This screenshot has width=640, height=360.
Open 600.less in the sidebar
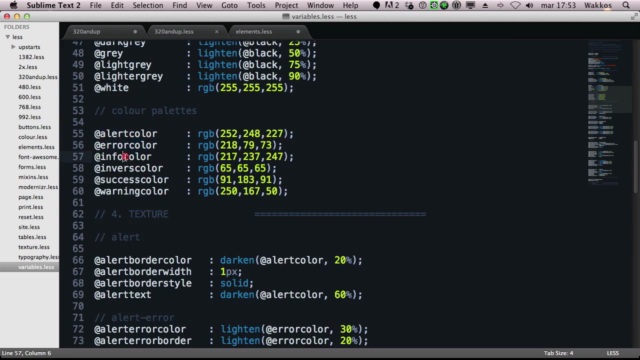[29, 97]
